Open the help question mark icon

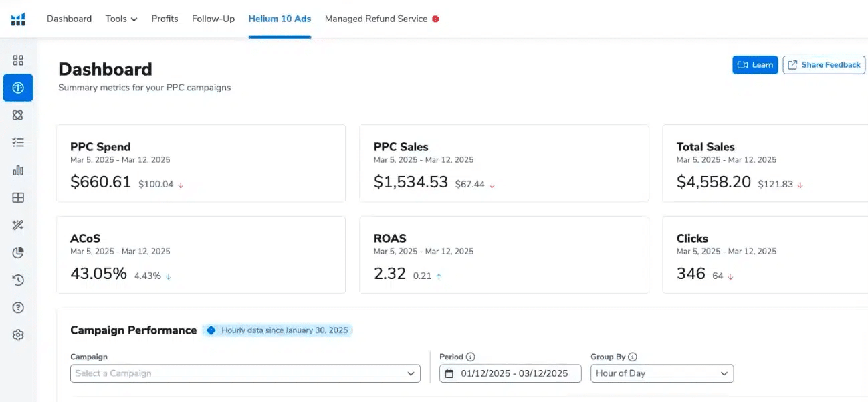[x=18, y=308]
